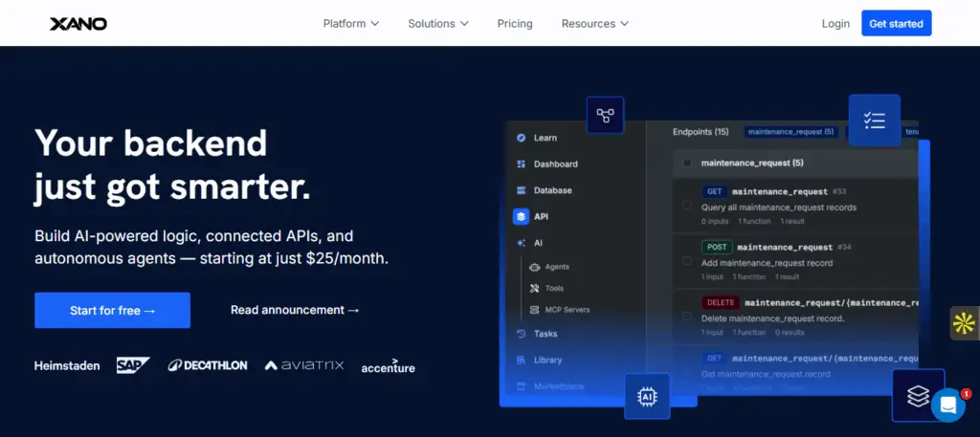The image size is (980, 437).
Task: Tick the POST maintenance_request checkbox
Action: pyautogui.click(x=687, y=261)
